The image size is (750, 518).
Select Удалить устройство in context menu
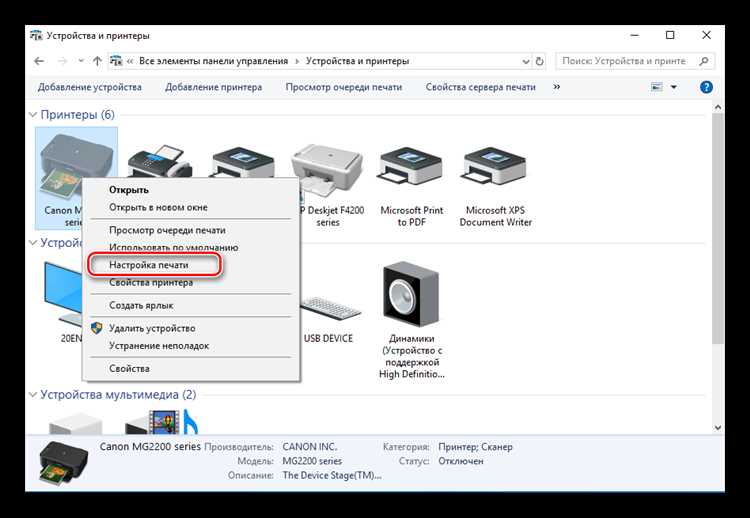click(151, 328)
